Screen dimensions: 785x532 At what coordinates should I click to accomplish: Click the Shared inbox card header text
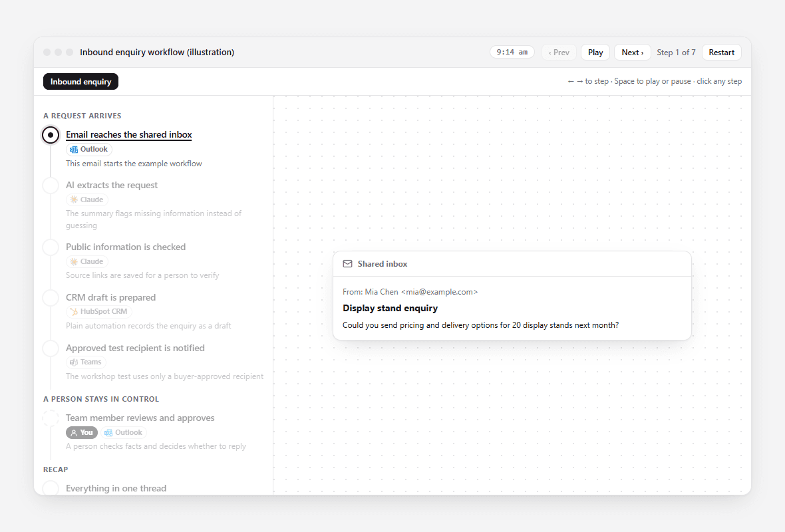(x=383, y=264)
